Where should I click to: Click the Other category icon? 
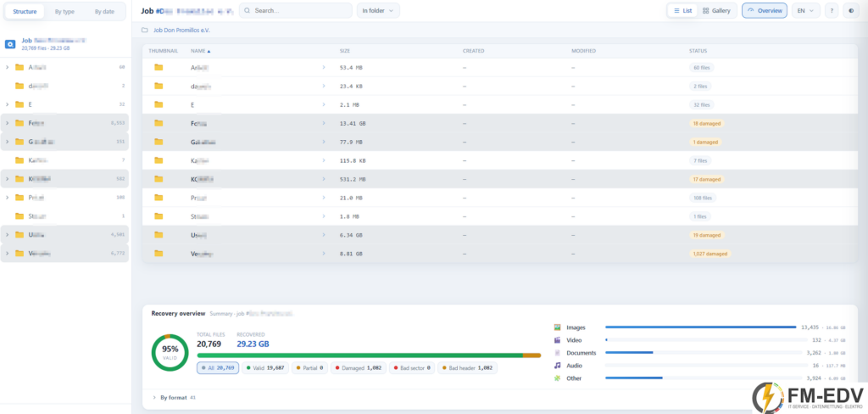click(x=558, y=378)
